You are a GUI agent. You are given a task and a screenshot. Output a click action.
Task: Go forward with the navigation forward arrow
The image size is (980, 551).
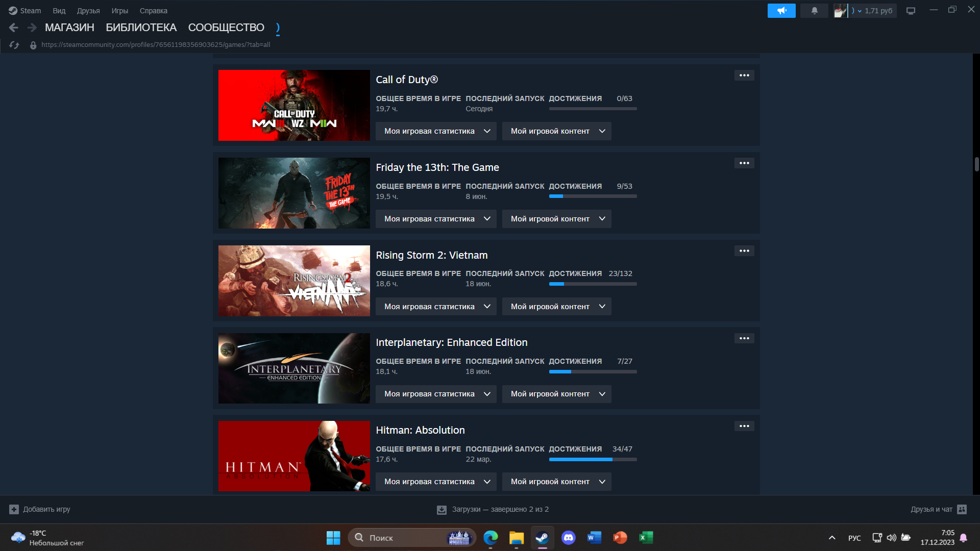pos(32,28)
